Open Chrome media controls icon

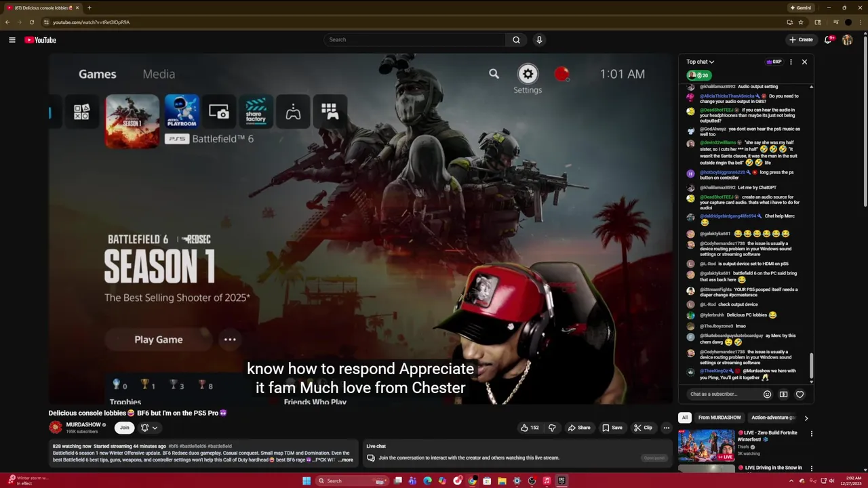click(x=835, y=22)
